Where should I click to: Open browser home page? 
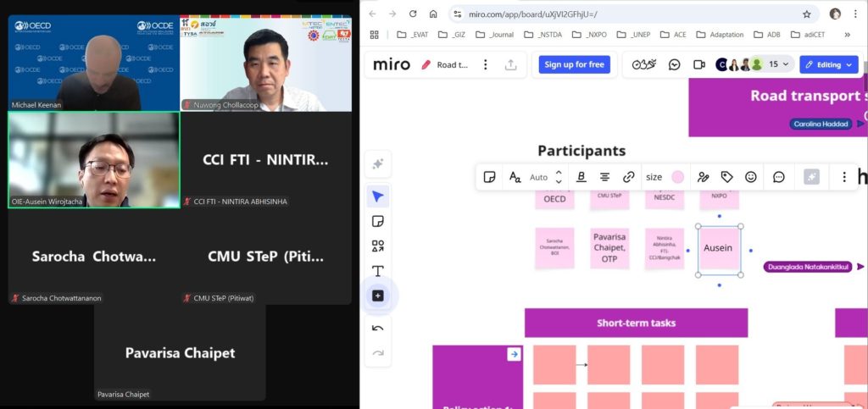coord(433,14)
